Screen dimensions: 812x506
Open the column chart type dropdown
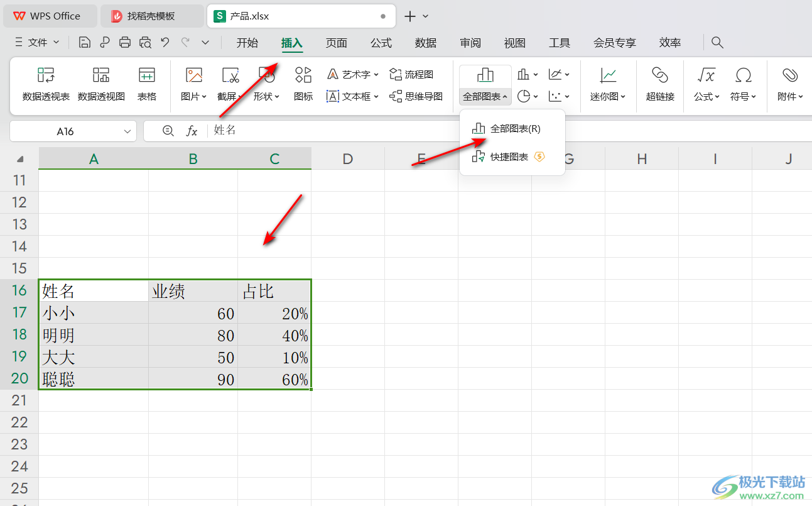(x=528, y=75)
